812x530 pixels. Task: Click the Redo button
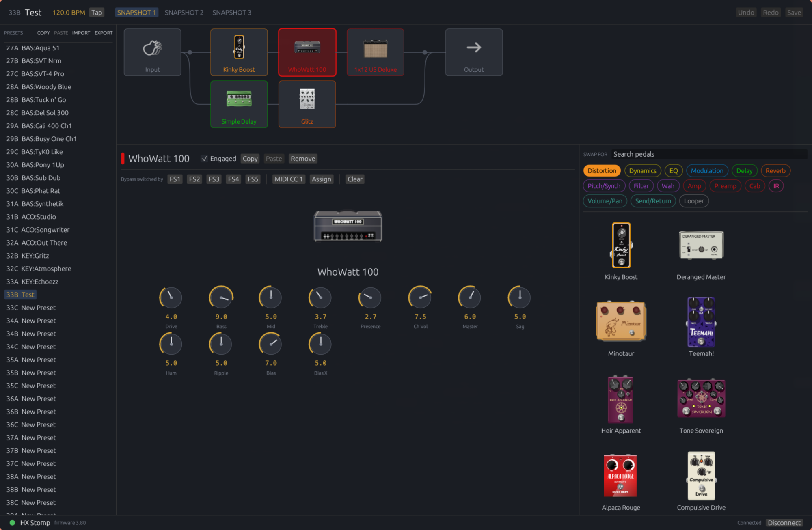point(771,13)
